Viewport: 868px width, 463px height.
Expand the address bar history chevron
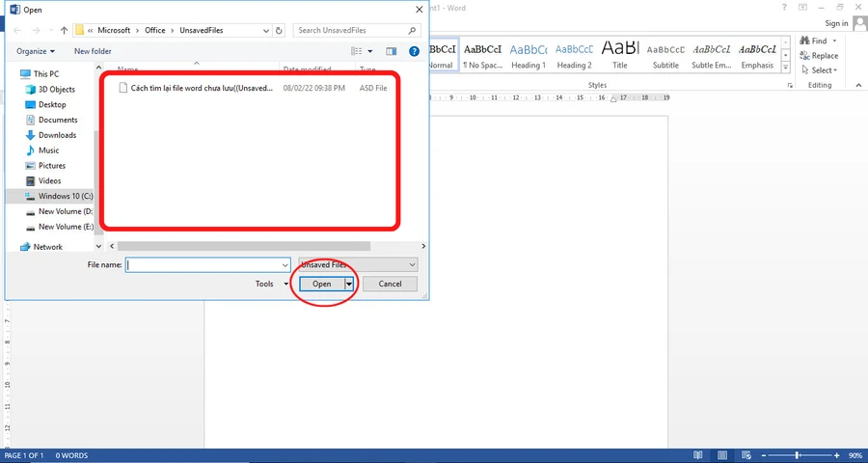click(266, 31)
